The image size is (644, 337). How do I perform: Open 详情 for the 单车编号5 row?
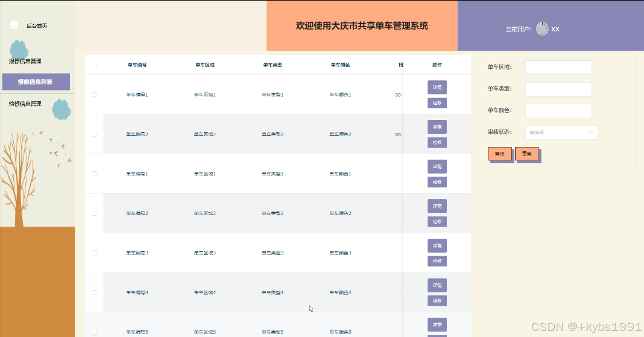437,325
